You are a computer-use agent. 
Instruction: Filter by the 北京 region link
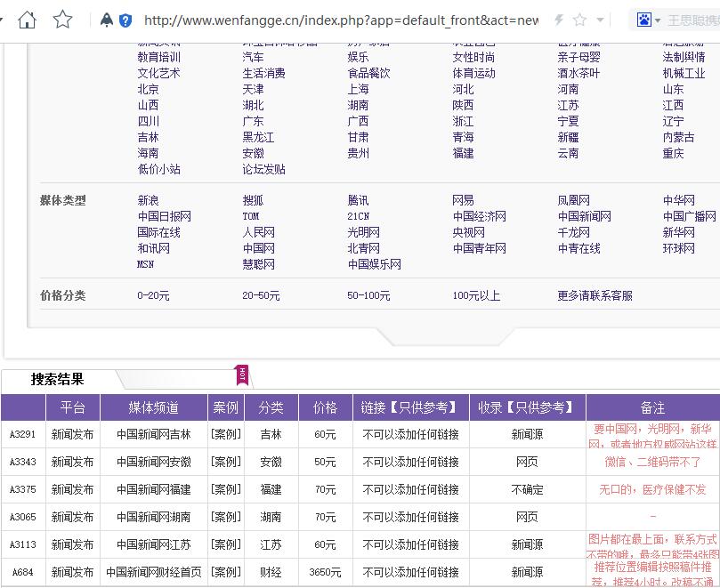click(x=148, y=89)
